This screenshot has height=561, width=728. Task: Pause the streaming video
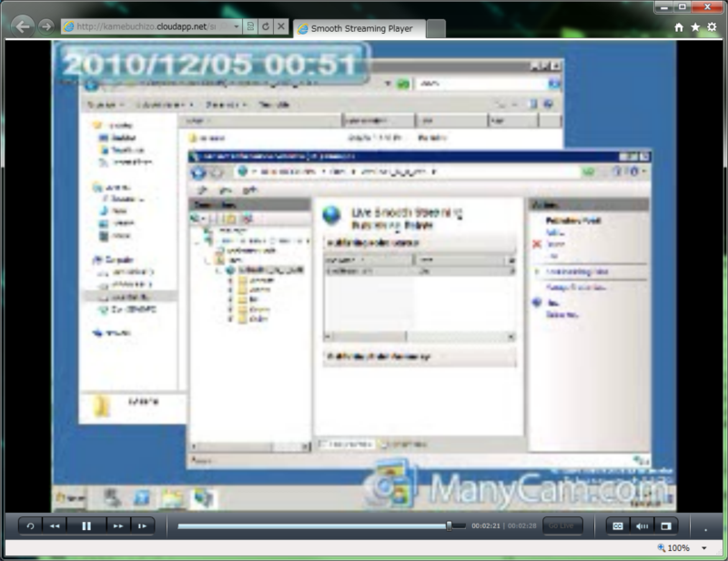point(86,526)
